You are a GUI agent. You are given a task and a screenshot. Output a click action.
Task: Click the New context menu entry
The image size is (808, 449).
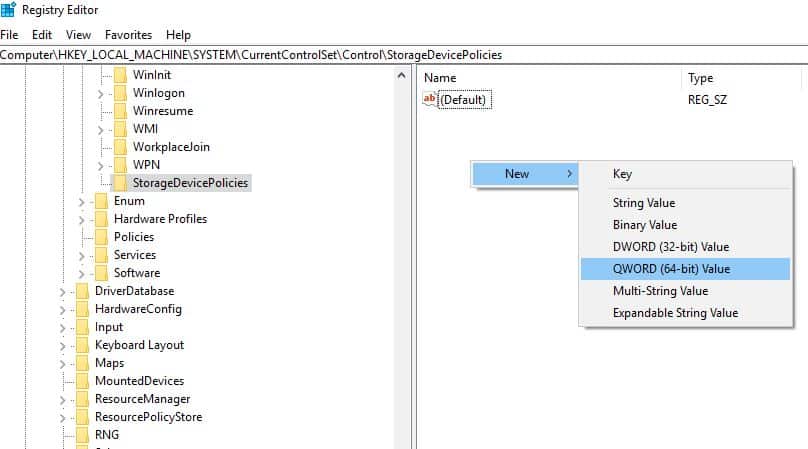tap(525, 174)
